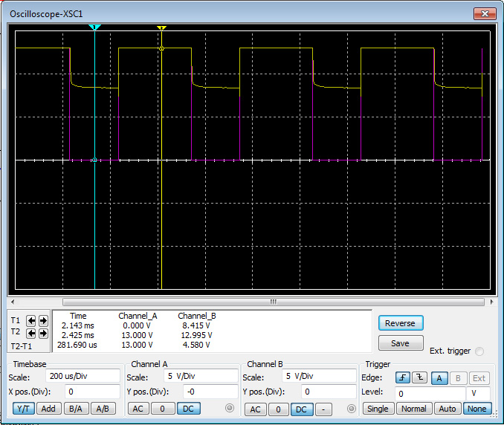Click the yellow T2 cursor marker
This screenshot has height=425, width=504.
(x=161, y=28)
